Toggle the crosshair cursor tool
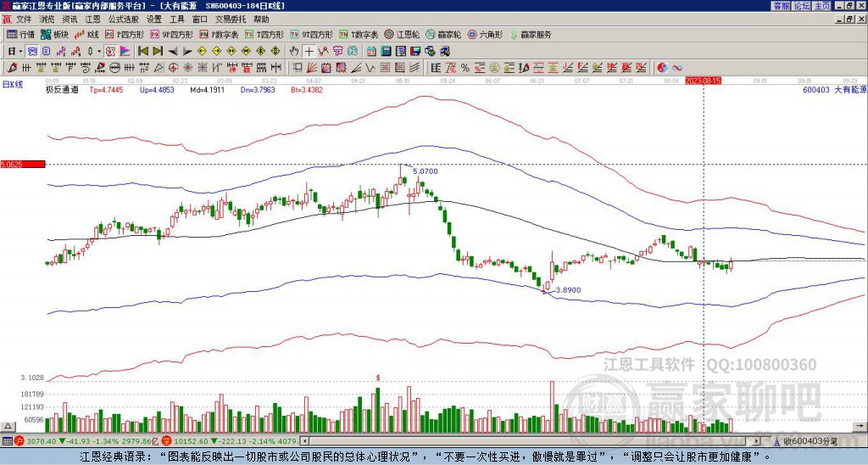Viewport: 868px width, 465px height. coord(309,51)
